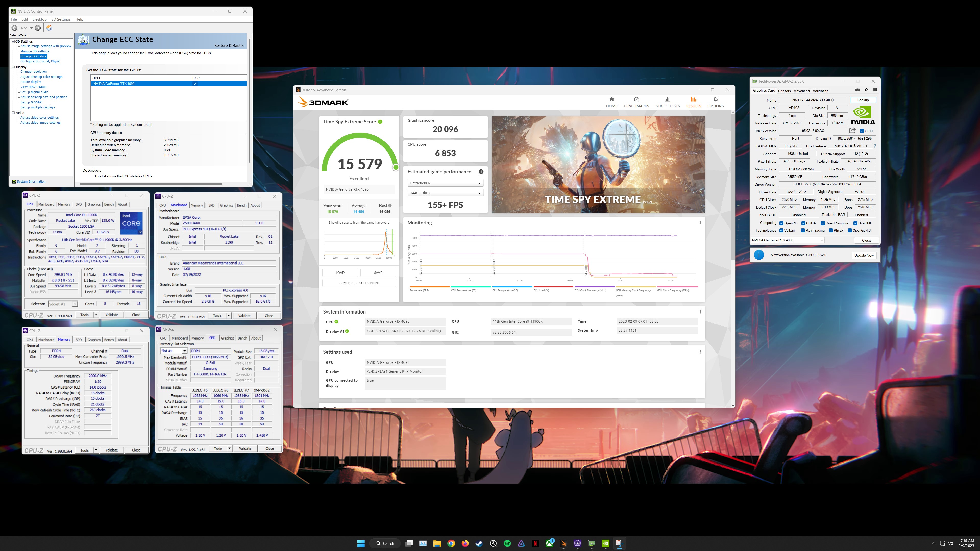Toggle the Ray Tracing checkbox in GPU-Z
The height and width of the screenshot is (551, 980).
[803, 230]
